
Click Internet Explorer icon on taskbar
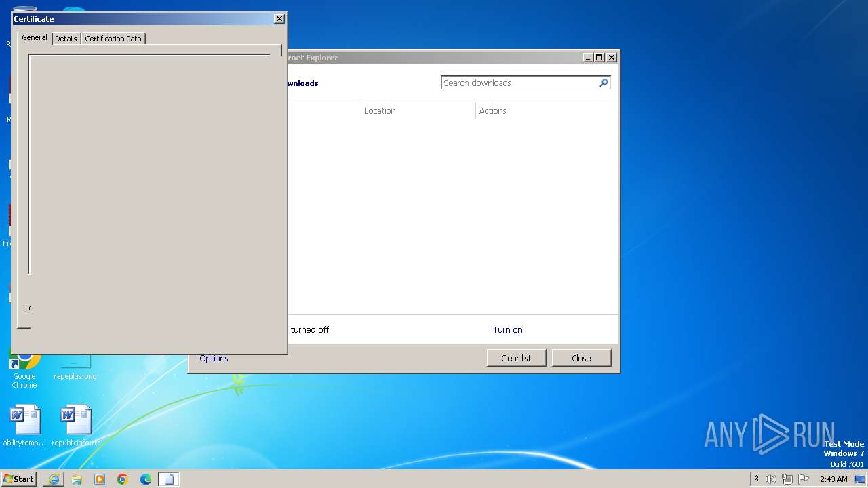click(x=54, y=479)
